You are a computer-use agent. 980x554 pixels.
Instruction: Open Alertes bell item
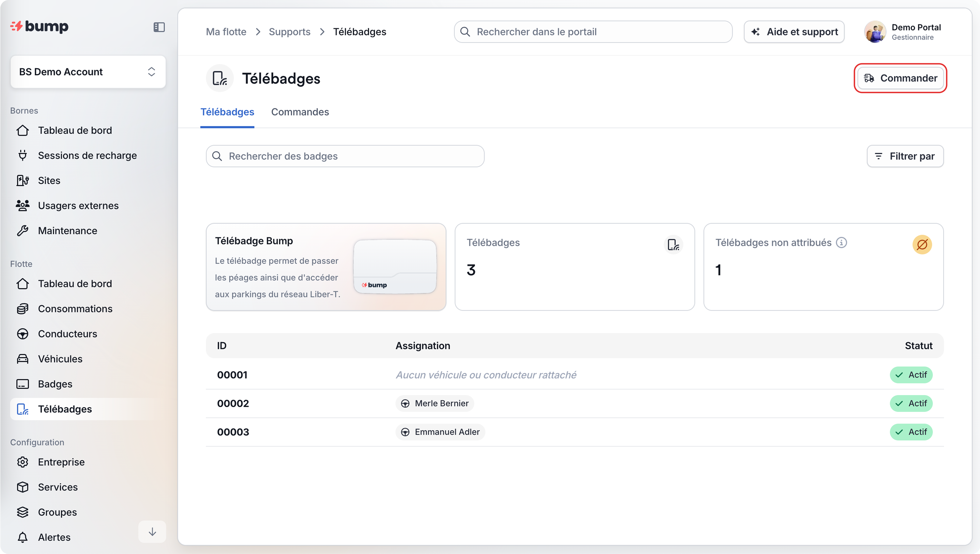tap(54, 537)
